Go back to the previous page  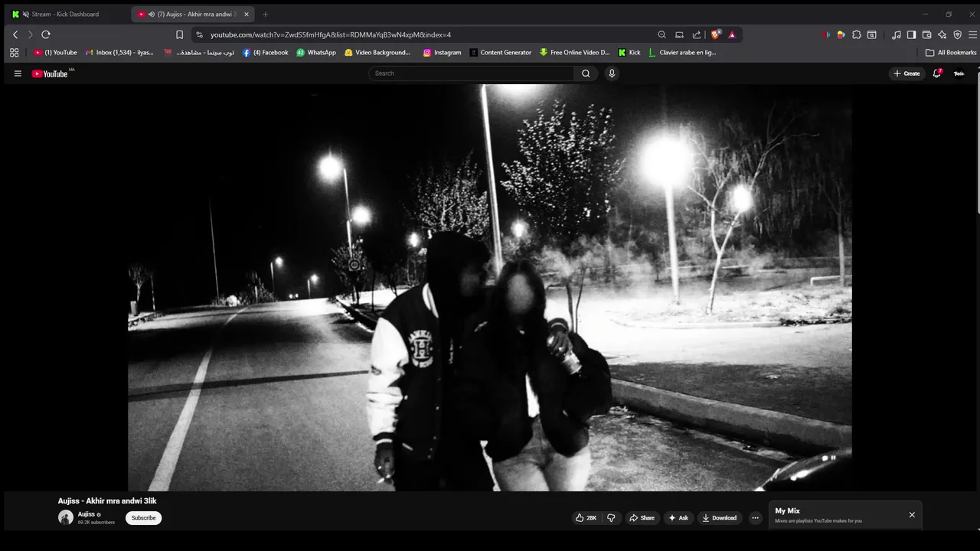[15, 34]
